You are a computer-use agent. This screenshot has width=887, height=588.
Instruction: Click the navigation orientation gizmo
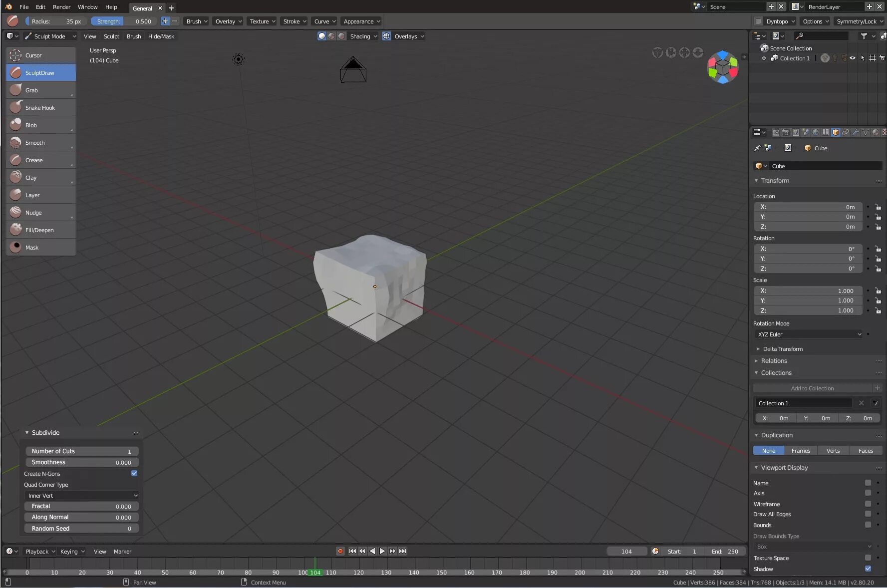coord(722,67)
